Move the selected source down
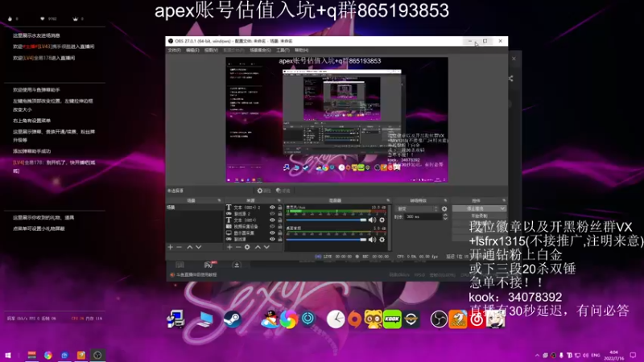The width and height of the screenshot is (644, 362). pyautogui.click(x=266, y=247)
